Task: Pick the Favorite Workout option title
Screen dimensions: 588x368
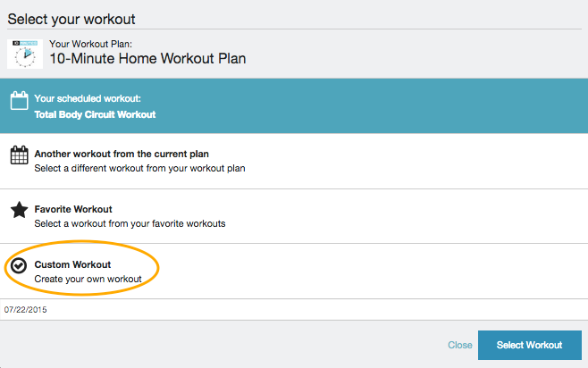Action: [x=74, y=209]
